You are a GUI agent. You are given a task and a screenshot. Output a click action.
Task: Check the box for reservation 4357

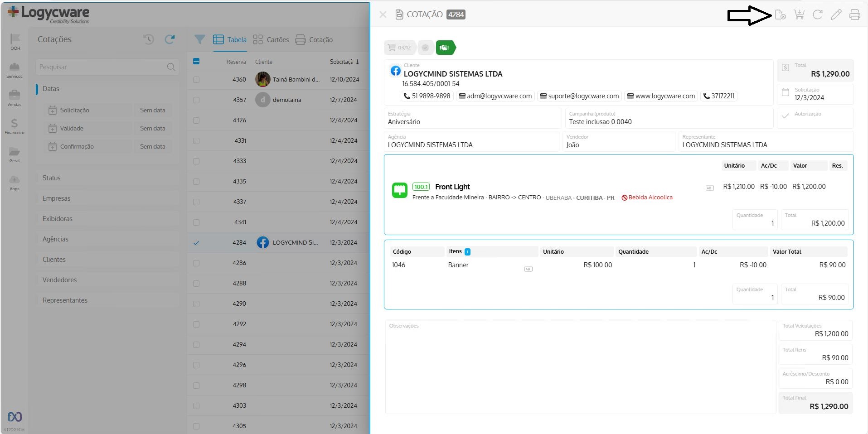pyautogui.click(x=196, y=100)
